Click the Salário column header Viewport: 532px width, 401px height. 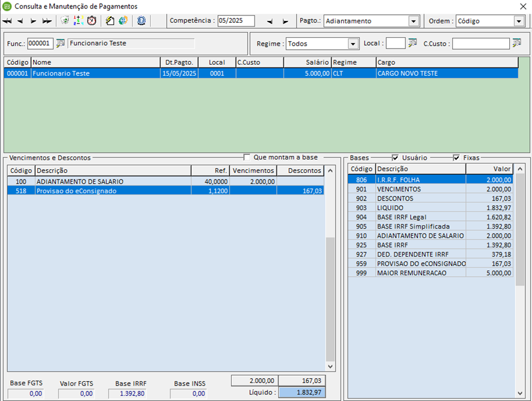pos(307,62)
